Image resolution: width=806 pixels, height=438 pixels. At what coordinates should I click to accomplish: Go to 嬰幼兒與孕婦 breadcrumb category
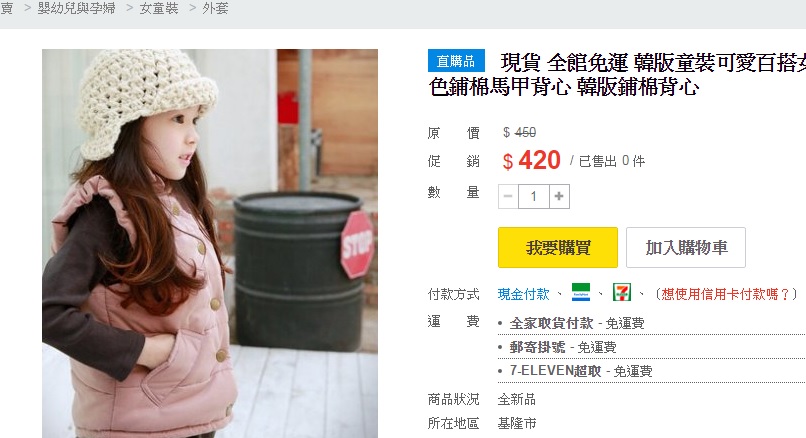[x=76, y=8]
